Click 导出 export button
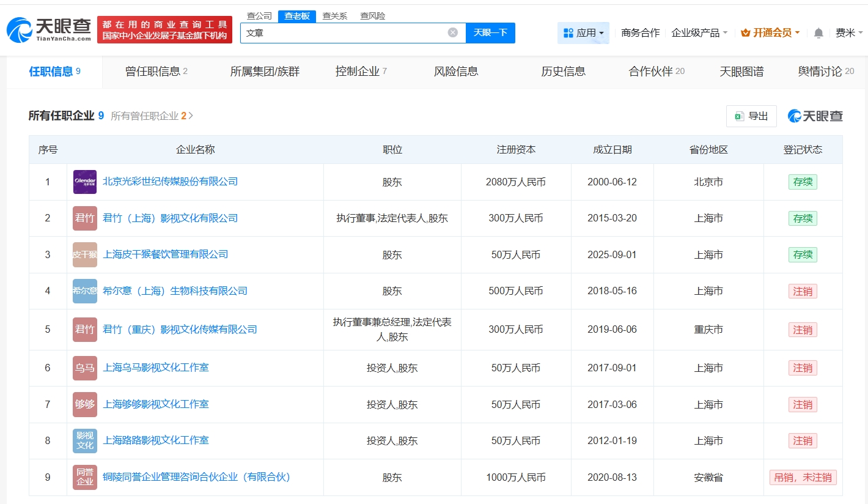868x504 pixels. coord(751,116)
